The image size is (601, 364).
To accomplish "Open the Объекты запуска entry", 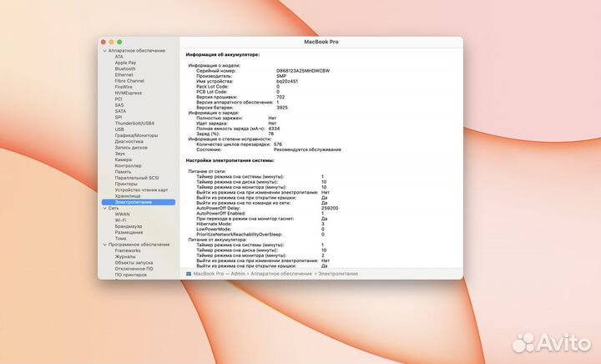I will (134, 263).
